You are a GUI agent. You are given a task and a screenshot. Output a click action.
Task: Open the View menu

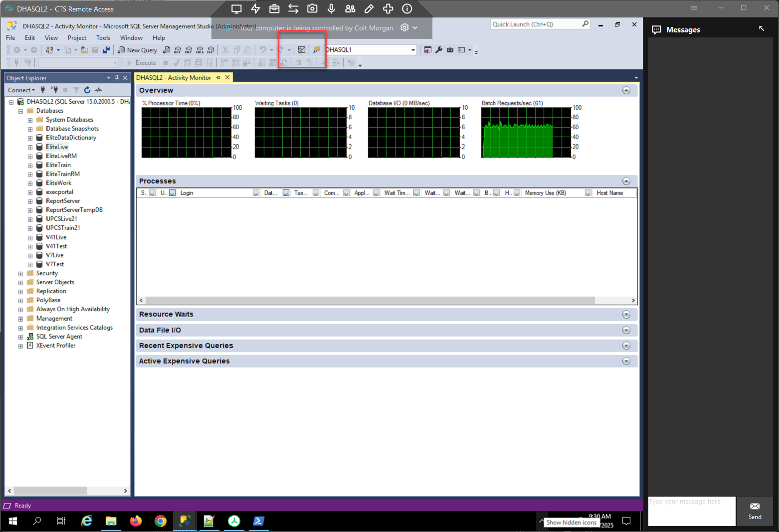(51, 38)
